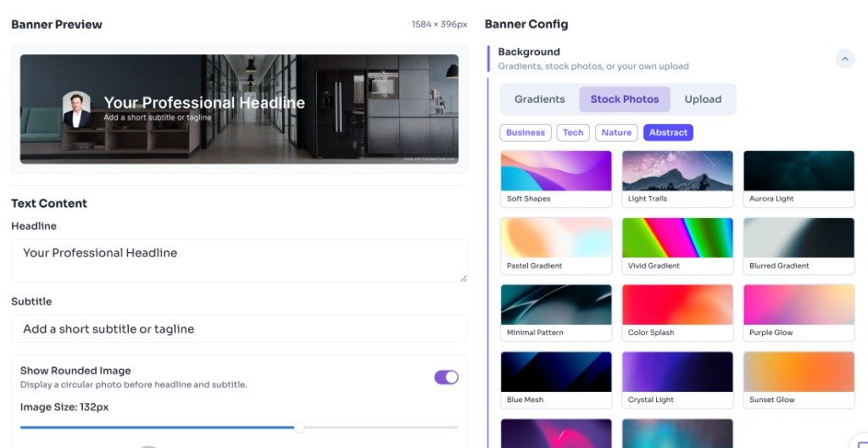This screenshot has height=448, width=868.
Task: Select the Pastel Gradient background
Action: (x=556, y=245)
